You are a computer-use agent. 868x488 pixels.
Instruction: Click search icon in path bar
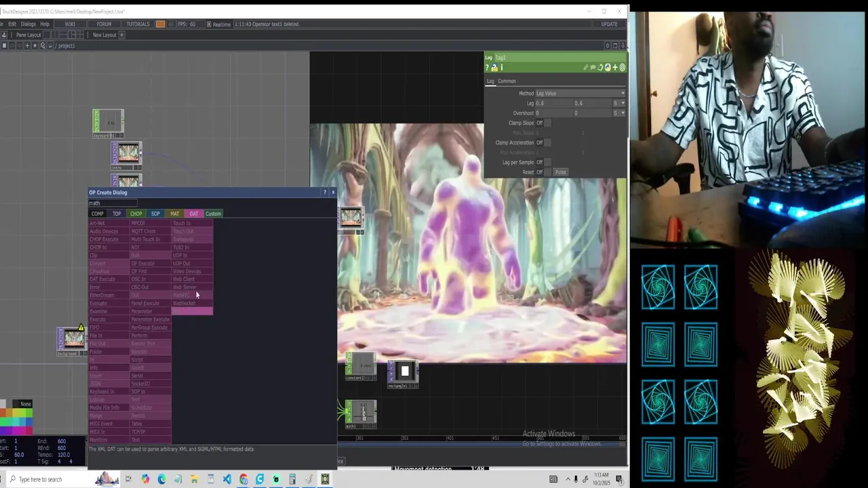point(43,45)
